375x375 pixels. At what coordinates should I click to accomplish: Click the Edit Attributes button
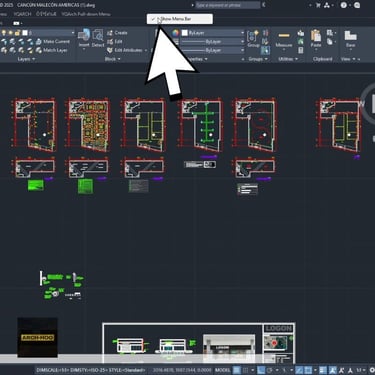point(127,50)
